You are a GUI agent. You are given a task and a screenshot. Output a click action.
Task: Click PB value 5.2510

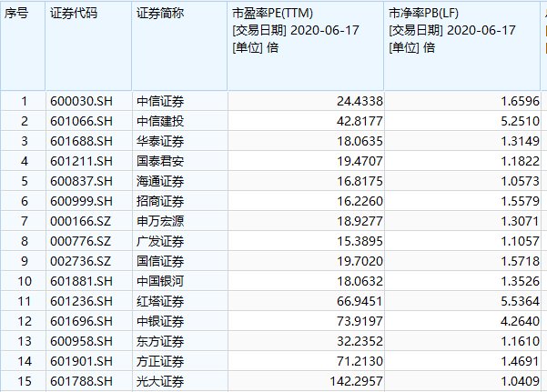(520, 121)
